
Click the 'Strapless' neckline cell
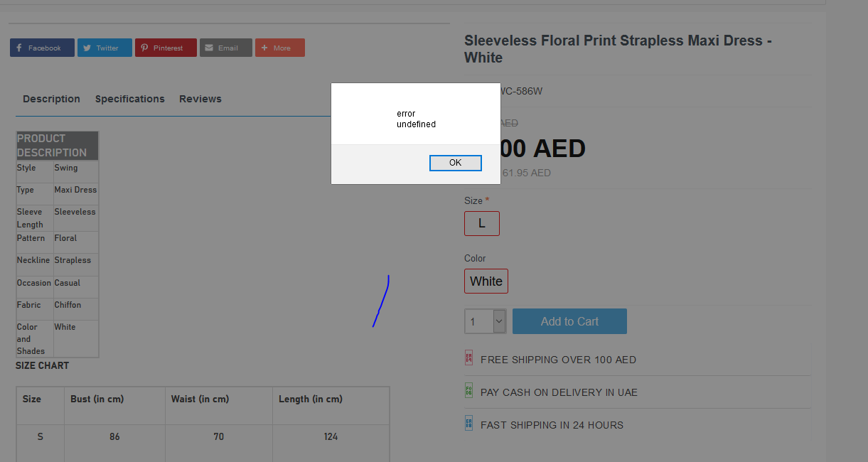[x=76, y=264]
